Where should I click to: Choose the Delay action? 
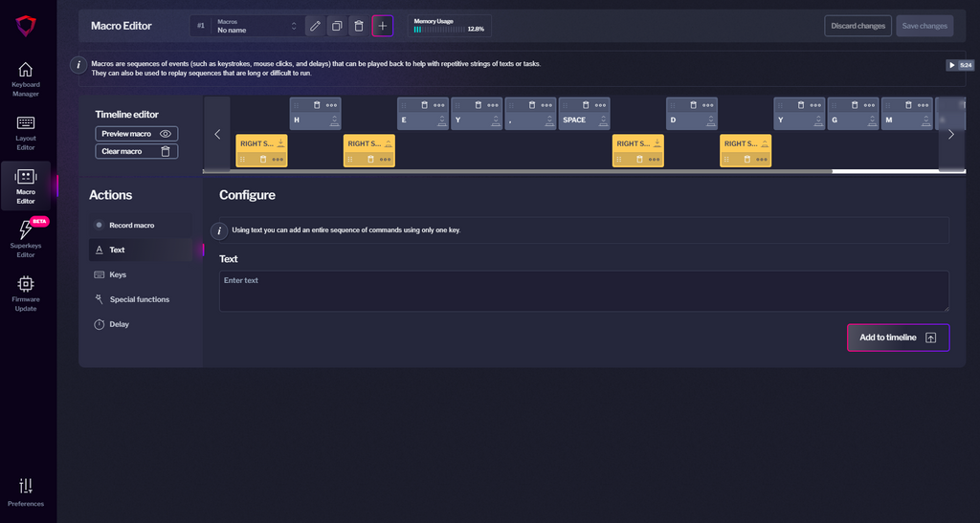(x=119, y=324)
